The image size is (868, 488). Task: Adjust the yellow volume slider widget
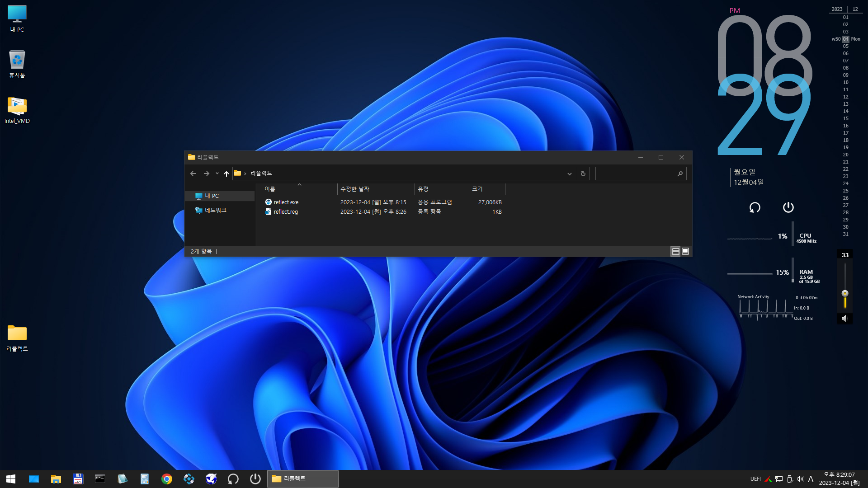pos(845,294)
